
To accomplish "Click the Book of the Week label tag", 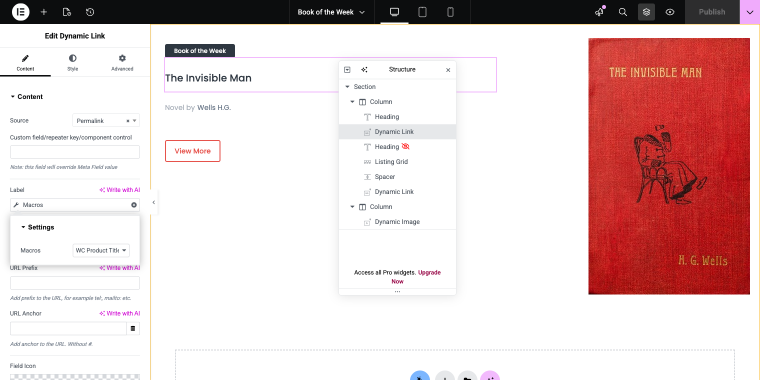I will (200, 50).
